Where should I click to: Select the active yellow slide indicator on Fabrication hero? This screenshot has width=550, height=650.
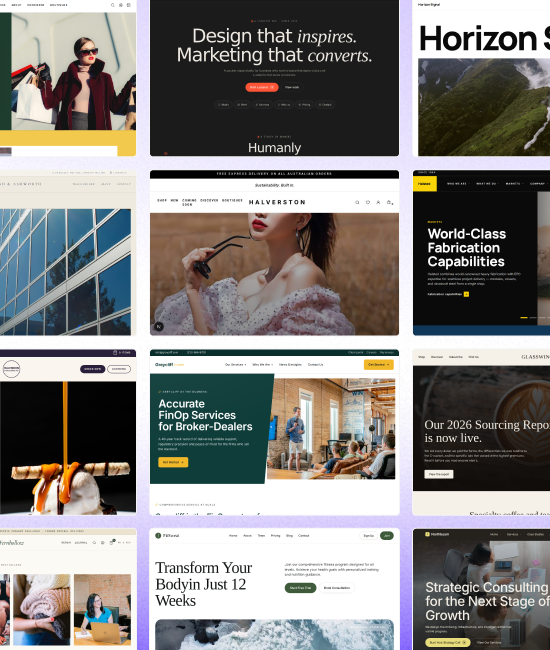pyautogui.click(x=524, y=318)
